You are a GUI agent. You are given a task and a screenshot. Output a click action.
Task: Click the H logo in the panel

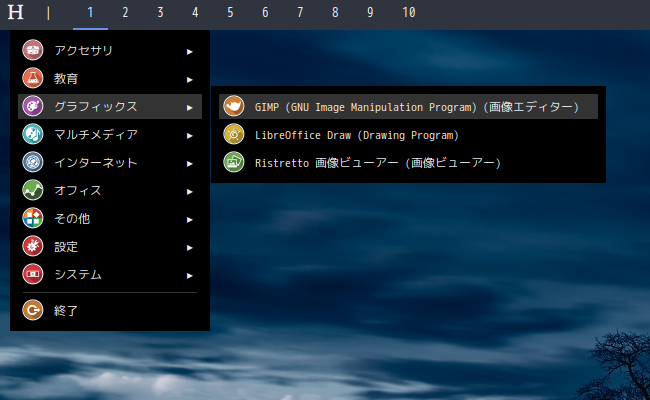pyautogui.click(x=16, y=12)
